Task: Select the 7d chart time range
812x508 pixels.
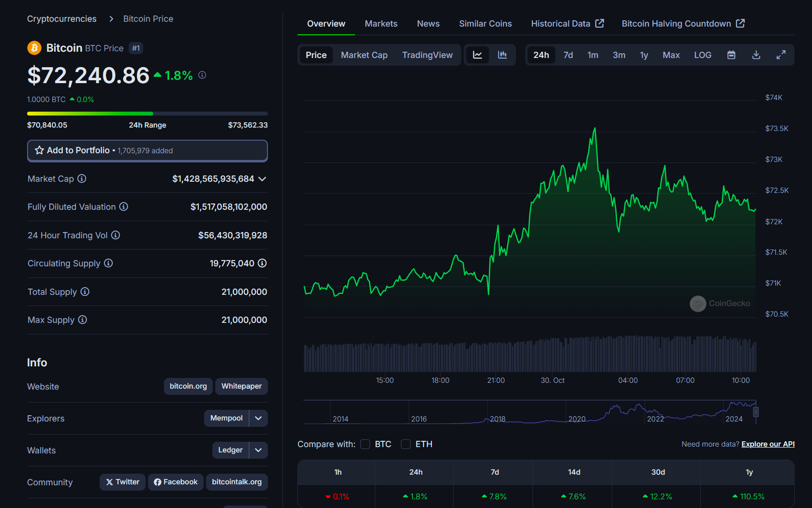Action: tap(568, 55)
